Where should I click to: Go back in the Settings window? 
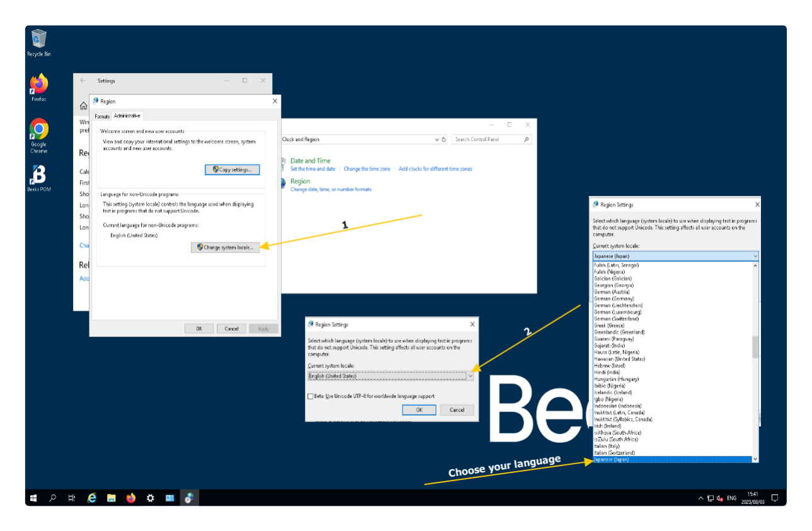[83, 81]
